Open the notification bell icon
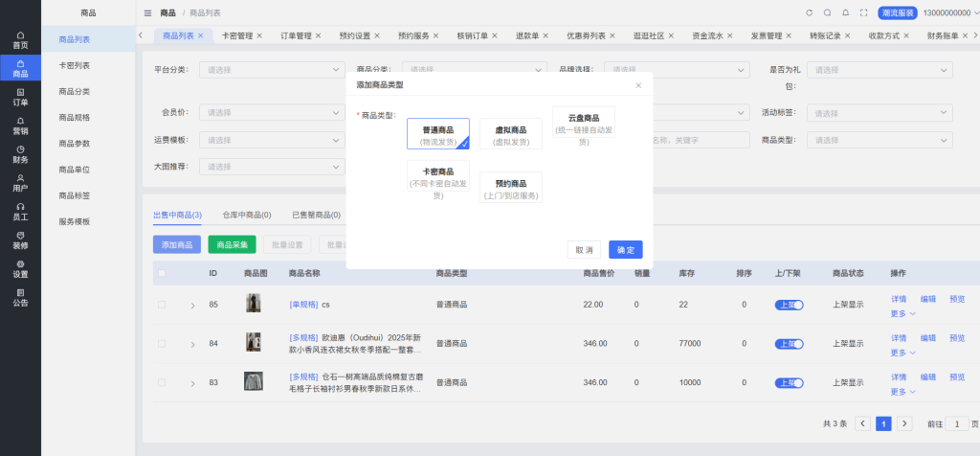The height and width of the screenshot is (456, 980). tap(846, 12)
